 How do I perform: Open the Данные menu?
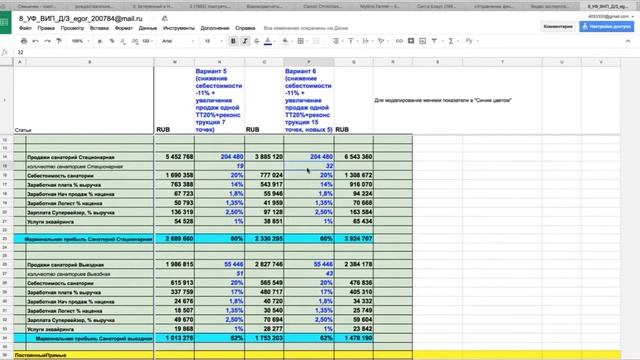pos(148,28)
